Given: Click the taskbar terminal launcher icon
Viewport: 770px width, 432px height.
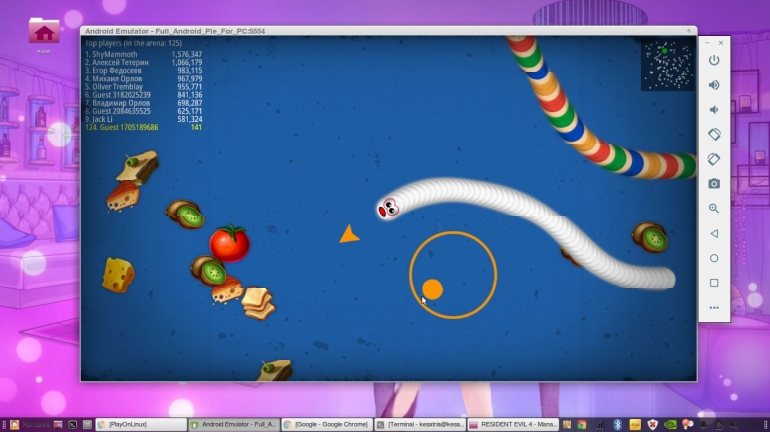Looking at the screenshot, I should tap(73, 425).
